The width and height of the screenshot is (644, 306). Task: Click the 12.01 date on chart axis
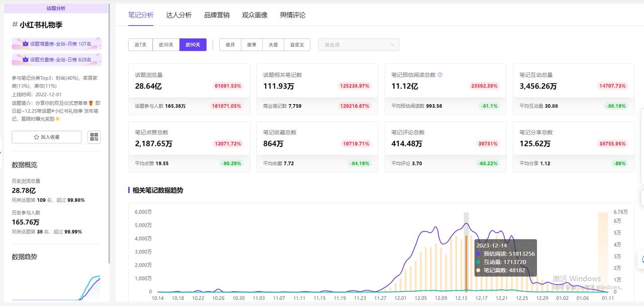401,298
